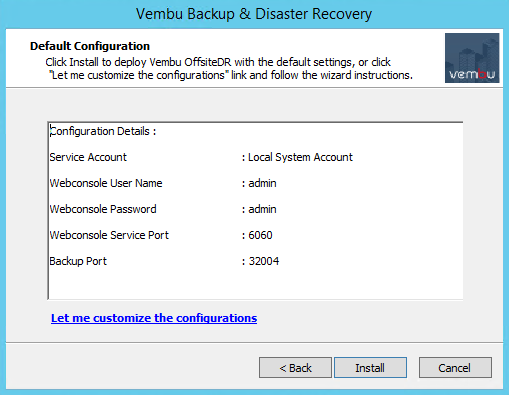This screenshot has height=395, width=509.
Task: Click the admin value beside Webconsole Password
Action: [x=262, y=209]
